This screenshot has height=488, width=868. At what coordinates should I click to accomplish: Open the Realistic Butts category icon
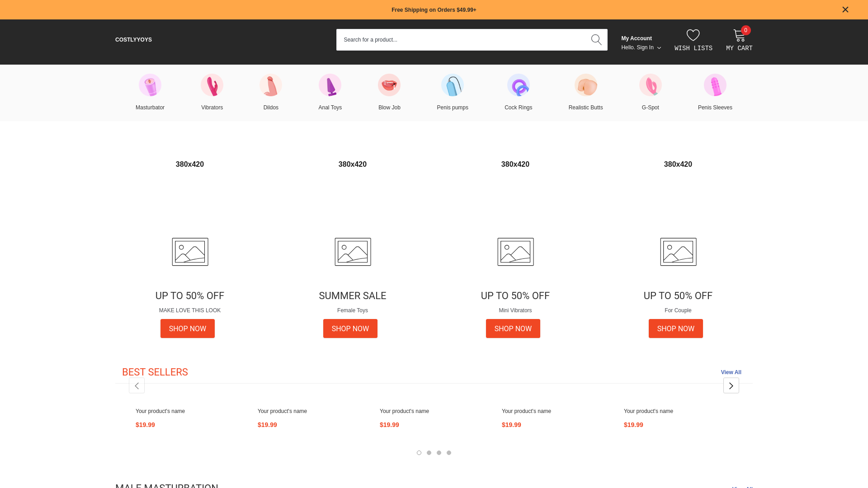pyautogui.click(x=586, y=85)
